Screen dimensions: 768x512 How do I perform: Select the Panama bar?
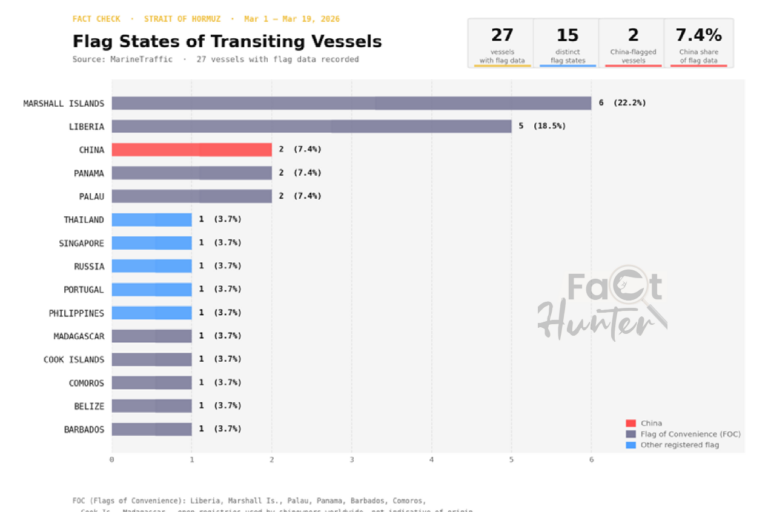(x=191, y=173)
